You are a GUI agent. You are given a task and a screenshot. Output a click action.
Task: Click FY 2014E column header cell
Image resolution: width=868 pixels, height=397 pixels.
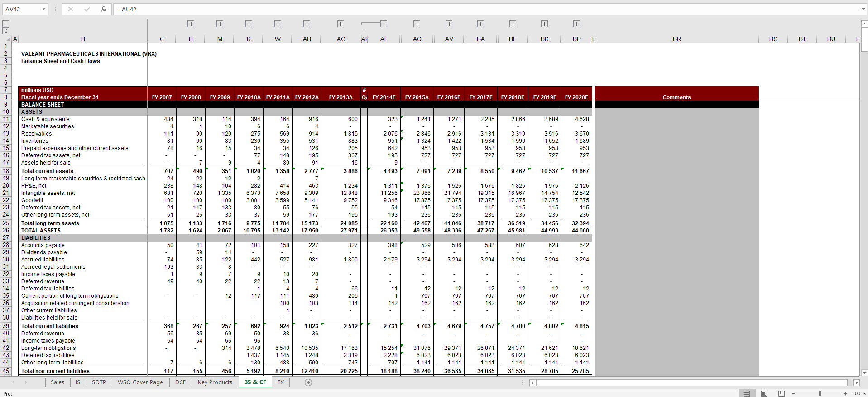(384, 97)
